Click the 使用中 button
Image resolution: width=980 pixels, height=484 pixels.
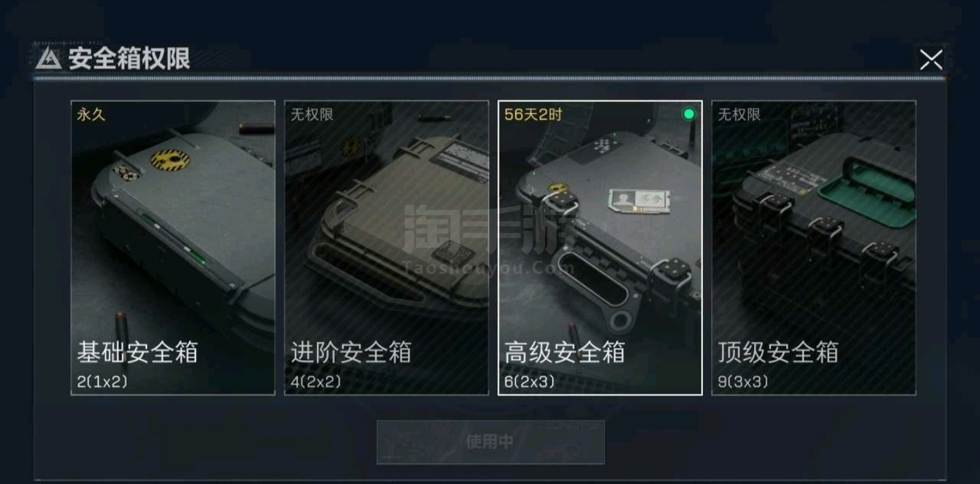pos(491,442)
